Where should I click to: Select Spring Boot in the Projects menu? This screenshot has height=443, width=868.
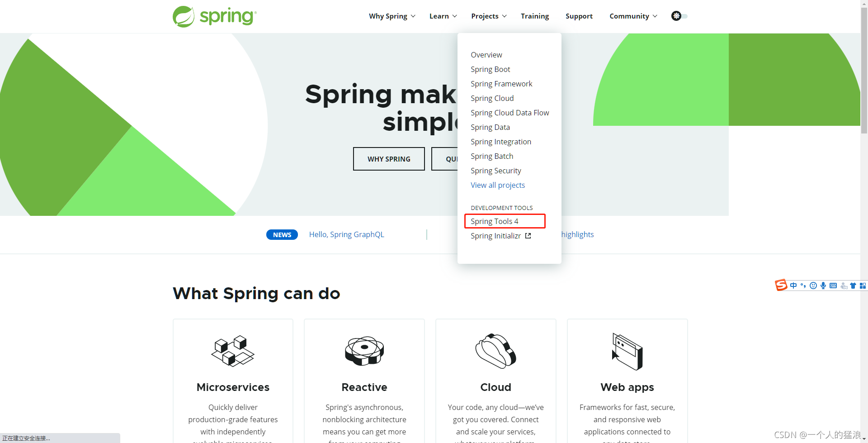click(491, 69)
